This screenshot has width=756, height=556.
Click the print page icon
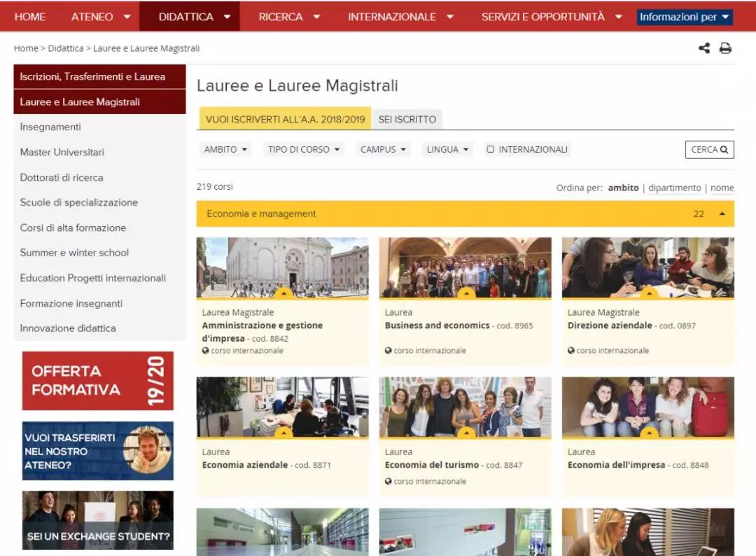725,48
